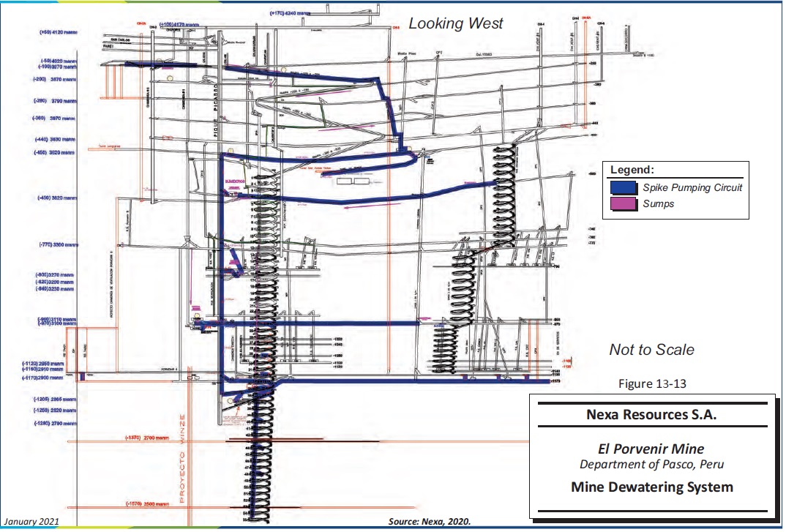The width and height of the screenshot is (786, 532).
Task: Click the (-1280) 2790 msnm elevation label
Action: point(53,423)
